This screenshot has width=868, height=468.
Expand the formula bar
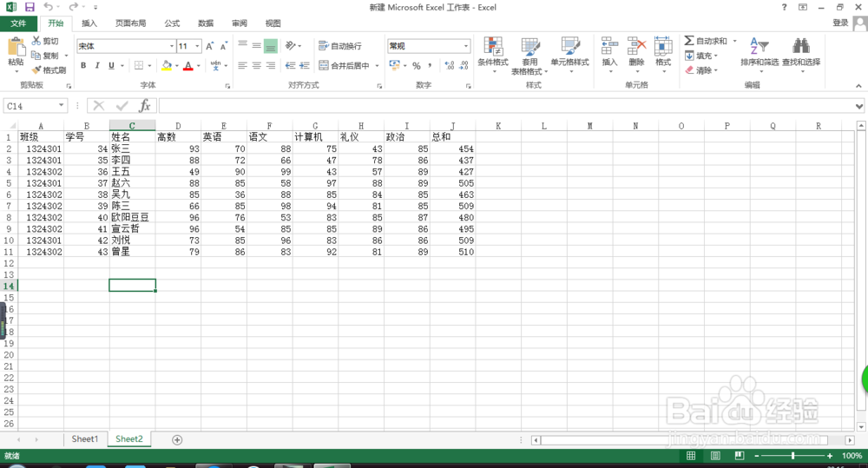[x=859, y=106]
